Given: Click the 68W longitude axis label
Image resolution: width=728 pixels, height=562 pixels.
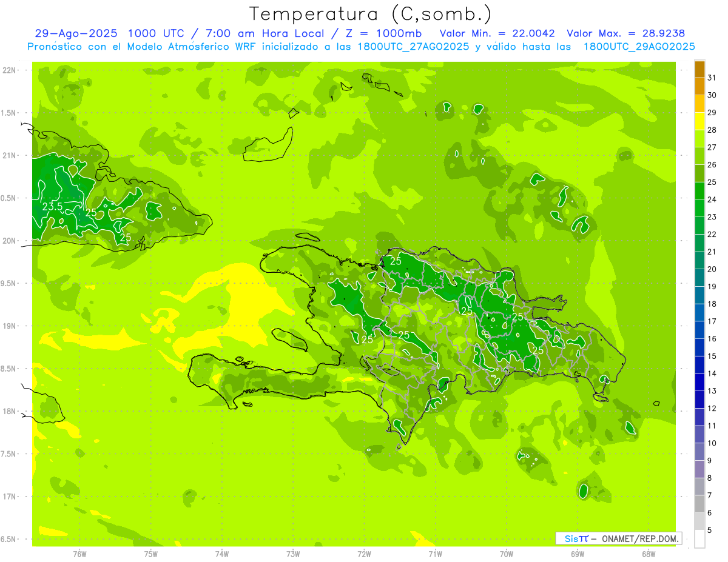Looking at the screenshot, I should (x=648, y=554).
